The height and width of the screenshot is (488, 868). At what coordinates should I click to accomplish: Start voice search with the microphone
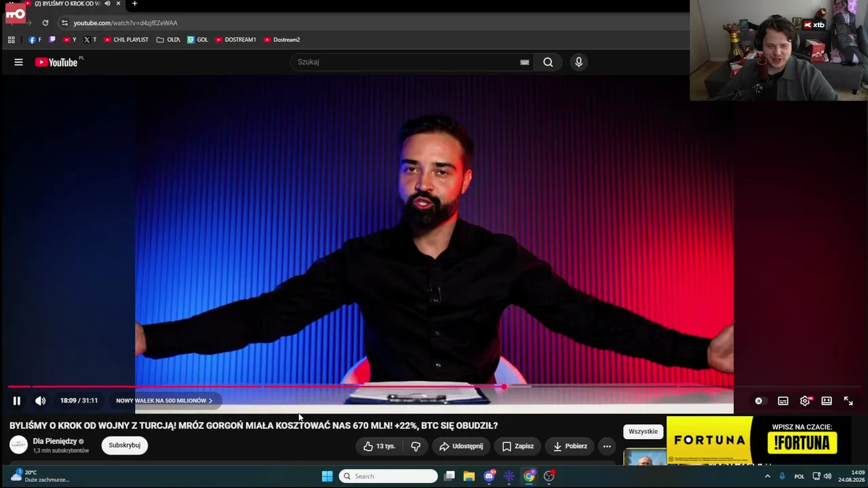coord(578,62)
